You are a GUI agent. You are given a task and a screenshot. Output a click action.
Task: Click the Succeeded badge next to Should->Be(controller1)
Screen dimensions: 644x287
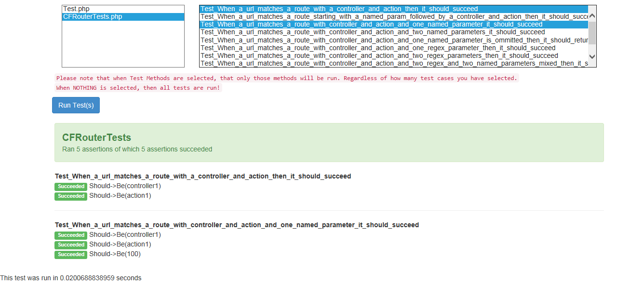(70, 186)
